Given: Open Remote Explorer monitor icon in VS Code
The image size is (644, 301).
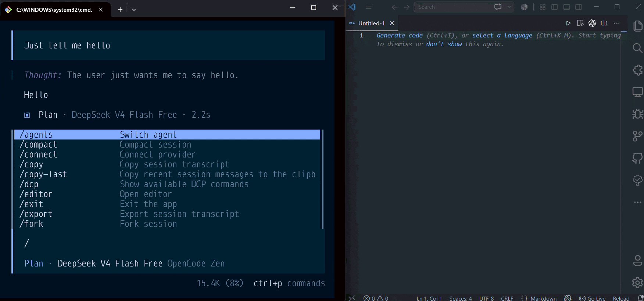Looking at the screenshot, I should 638,92.
